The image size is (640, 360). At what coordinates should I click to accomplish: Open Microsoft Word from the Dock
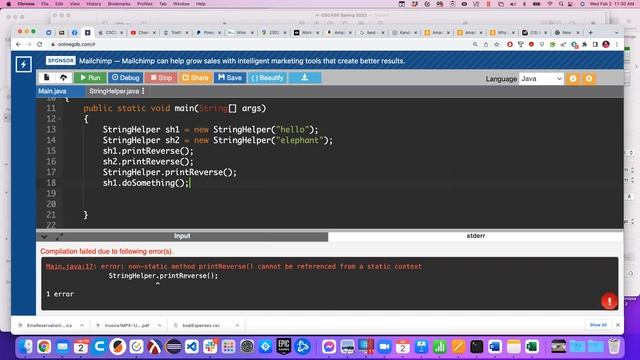[x=495, y=347]
